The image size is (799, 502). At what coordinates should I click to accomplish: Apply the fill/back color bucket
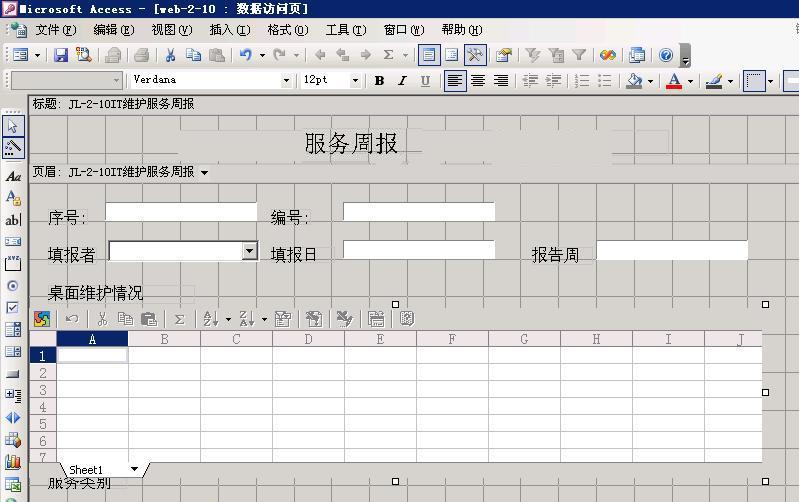click(634, 81)
